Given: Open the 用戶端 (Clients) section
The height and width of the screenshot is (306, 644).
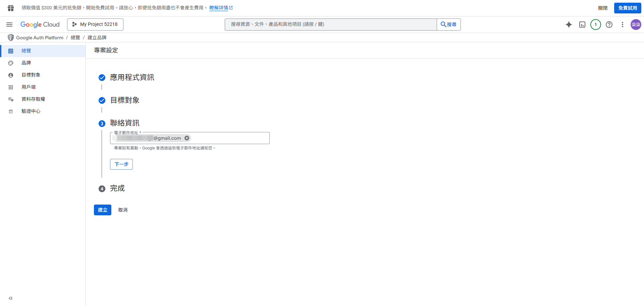Looking at the screenshot, I should click(29, 87).
